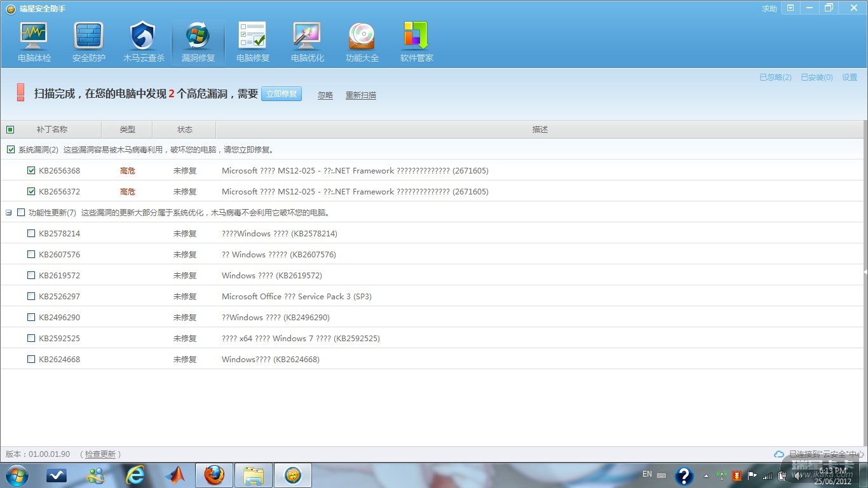
Task: Open the 已安装(0) installed list
Action: pyautogui.click(x=817, y=78)
